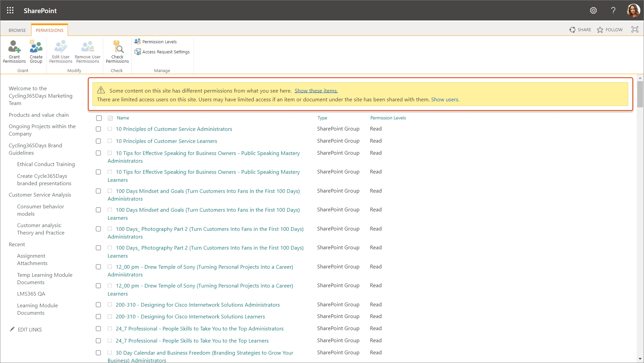Open the settings gear icon
644x363 pixels.
point(593,10)
